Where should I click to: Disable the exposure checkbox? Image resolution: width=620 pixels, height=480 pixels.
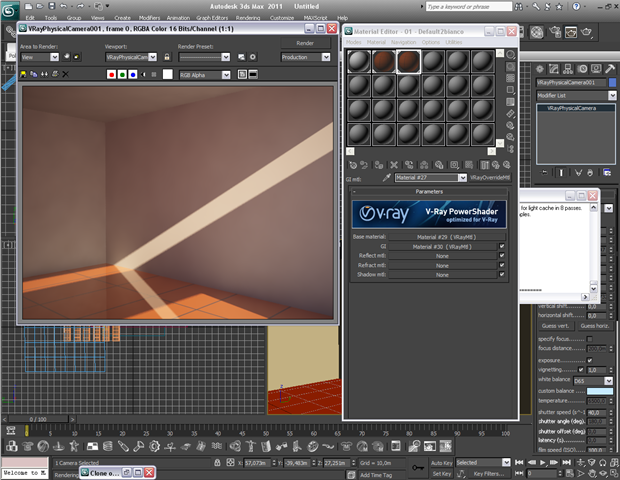(589, 359)
